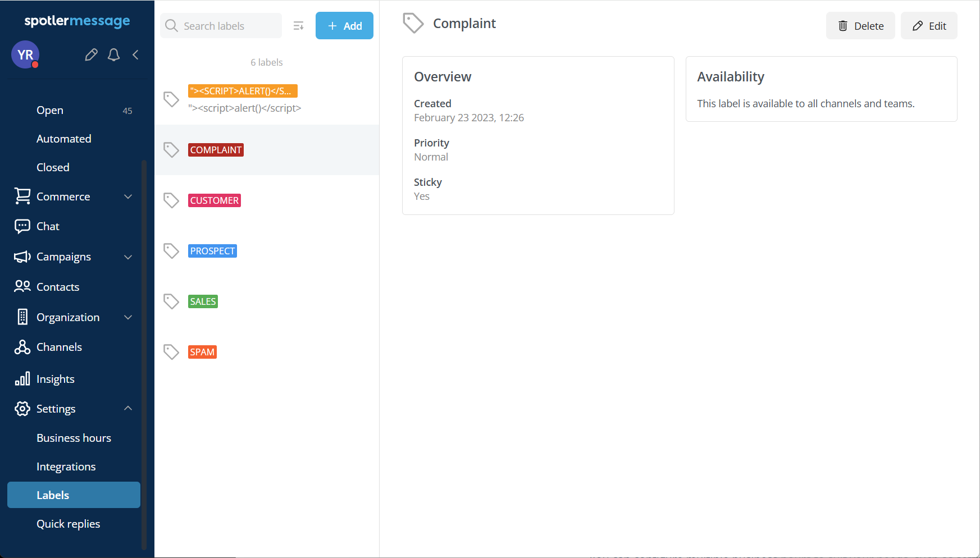The width and height of the screenshot is (980, 558).
Task: Click the compose pencil icon in sidebar
Action: pyautogui.click(x=91, y=54)
